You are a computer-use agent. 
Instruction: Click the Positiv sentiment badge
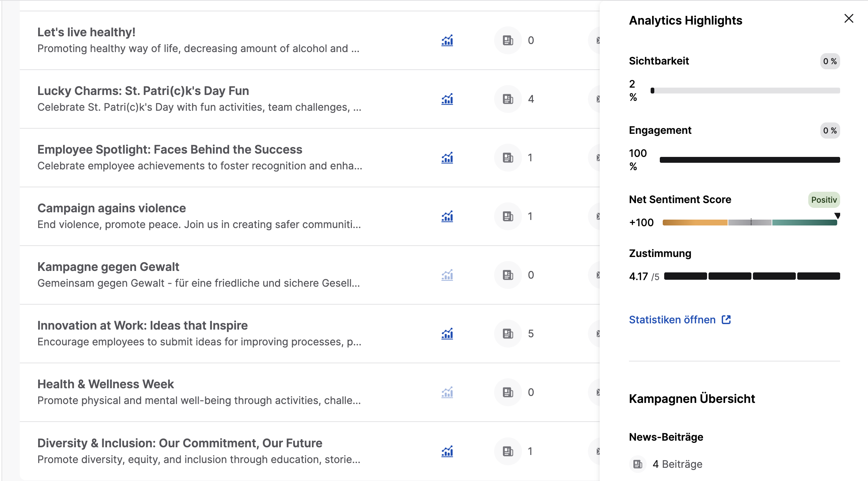pyautogui.click(x=824, y=200)
